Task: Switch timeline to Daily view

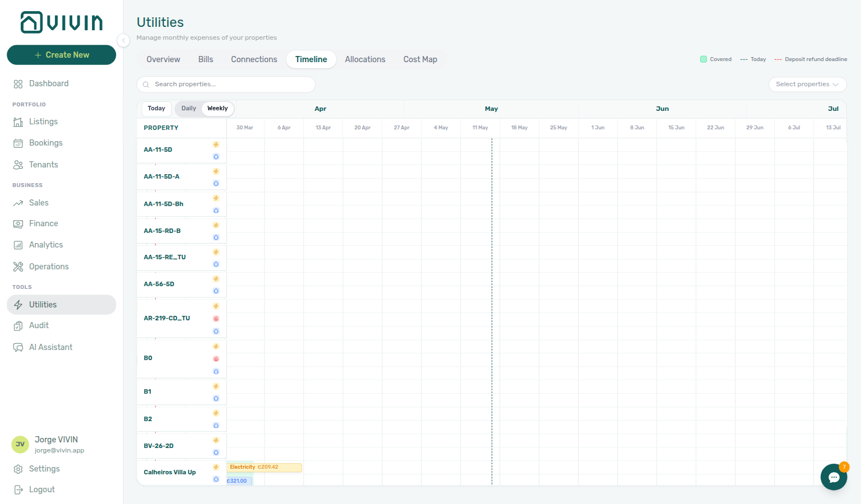Action: coord(189,109)
